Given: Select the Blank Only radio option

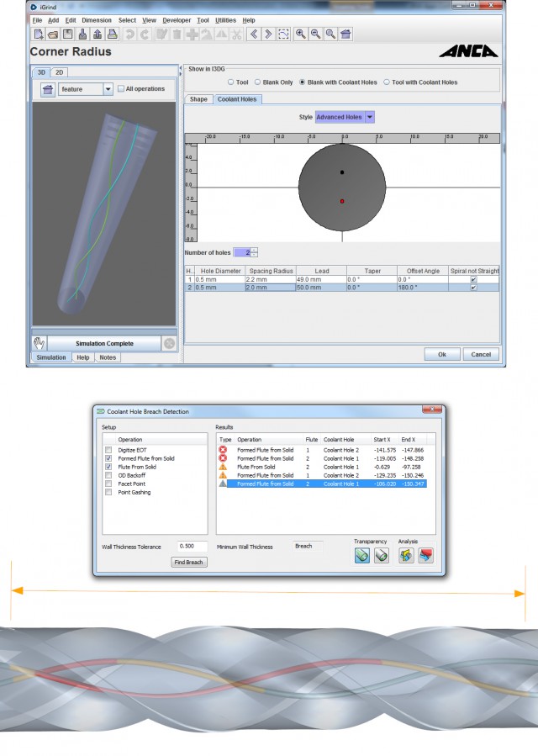Looking at the screenshot, I should coord(258,82).
